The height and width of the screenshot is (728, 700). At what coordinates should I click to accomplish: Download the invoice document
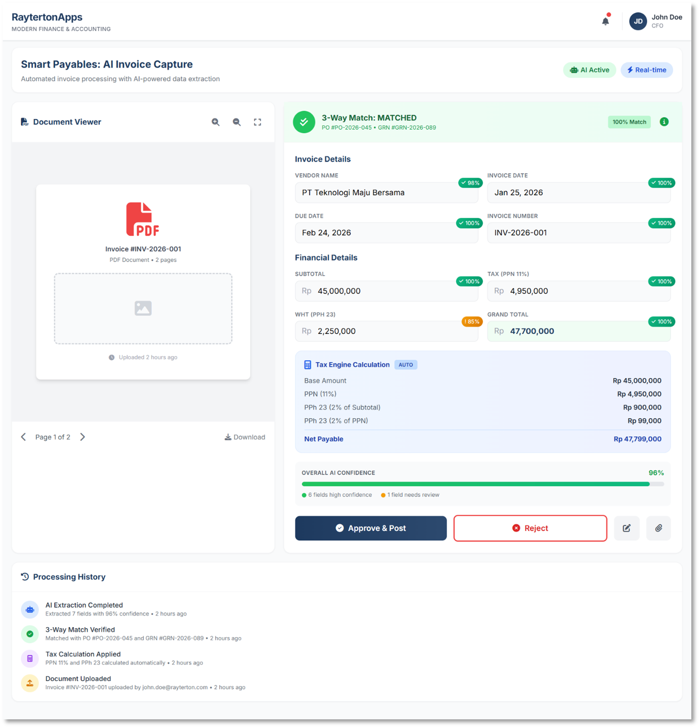(245, 437)
